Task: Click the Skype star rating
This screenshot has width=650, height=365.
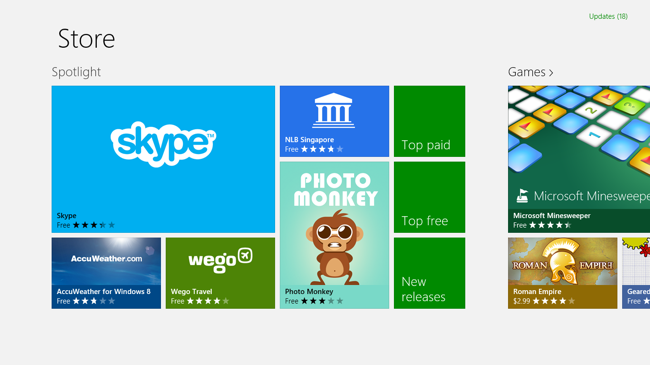Action: (94, 225)
